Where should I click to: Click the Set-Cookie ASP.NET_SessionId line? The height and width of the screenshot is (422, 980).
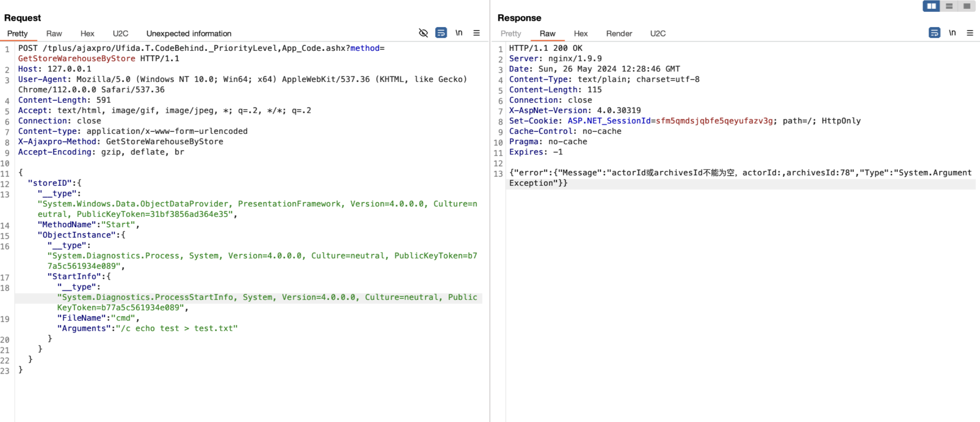click(x=685, y=121)
